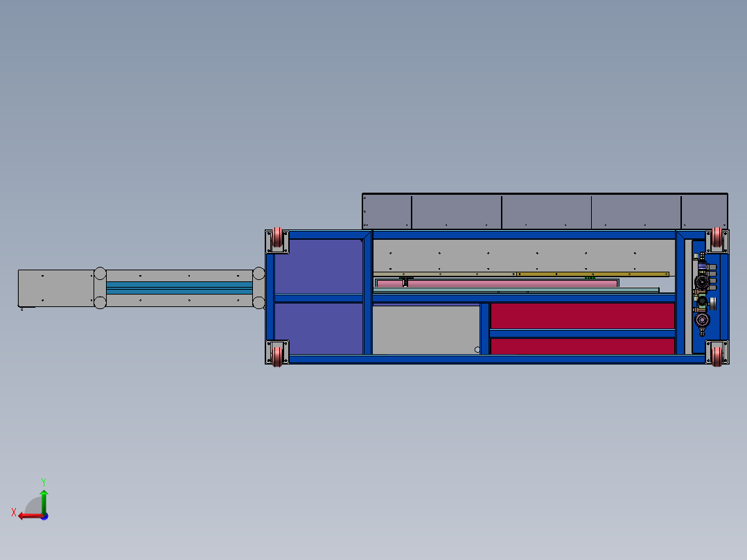Select the lower purple panel on the frame's left
This screenshot has width=747, height=560.
319,329
